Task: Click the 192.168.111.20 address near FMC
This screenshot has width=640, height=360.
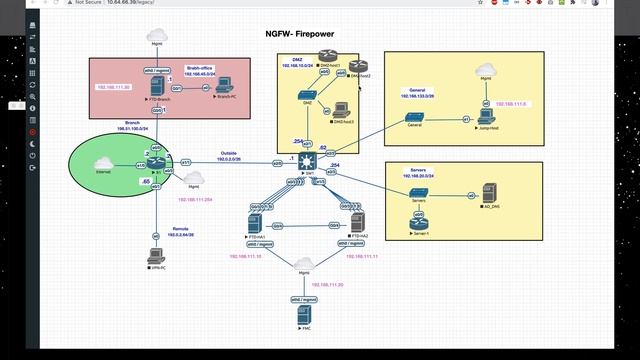Action: pyautogui.click(x=327, y=285)
